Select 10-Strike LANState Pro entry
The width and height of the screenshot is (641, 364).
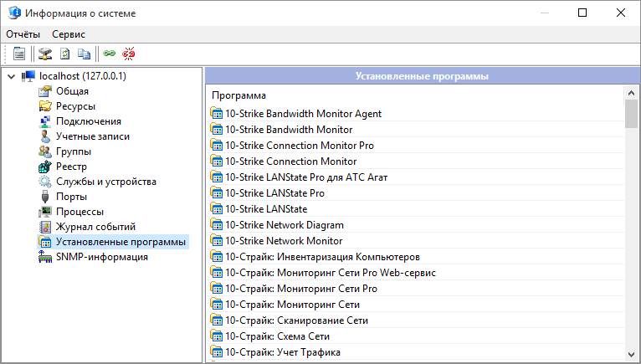tap(274, 193)
